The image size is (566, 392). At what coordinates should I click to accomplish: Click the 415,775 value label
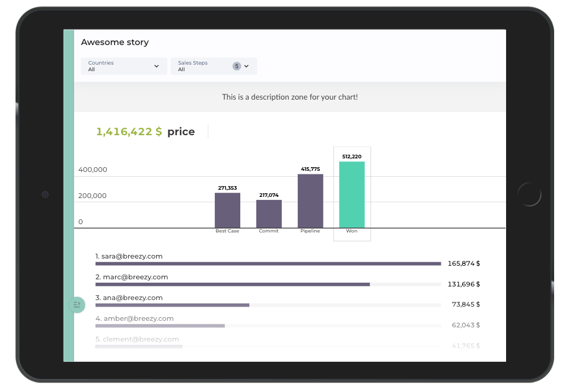click(310, 169)
